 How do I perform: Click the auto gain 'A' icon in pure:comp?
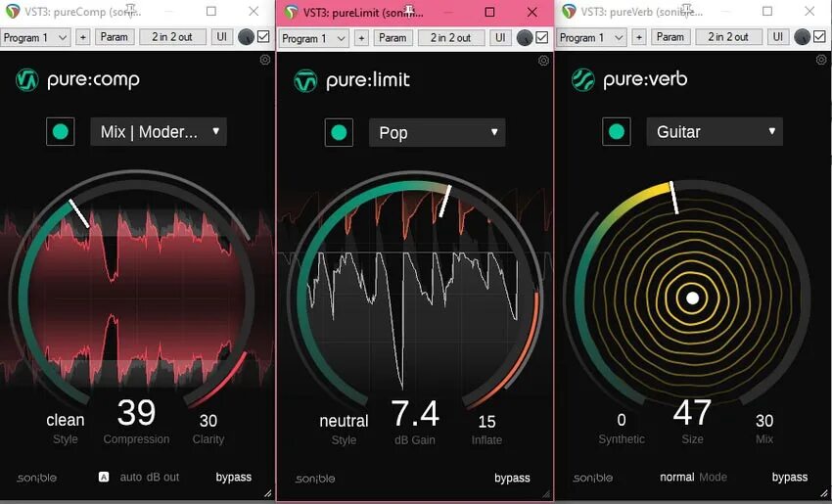tap(104, 477)
